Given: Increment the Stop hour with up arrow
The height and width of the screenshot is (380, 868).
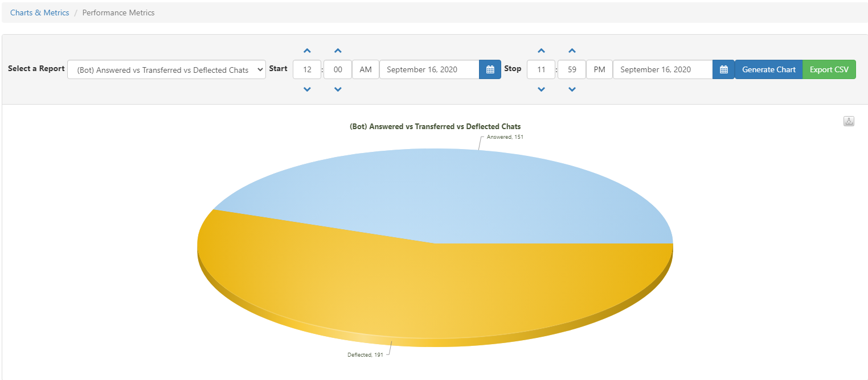Looking at the screenshot, I should tap(541, 51).
